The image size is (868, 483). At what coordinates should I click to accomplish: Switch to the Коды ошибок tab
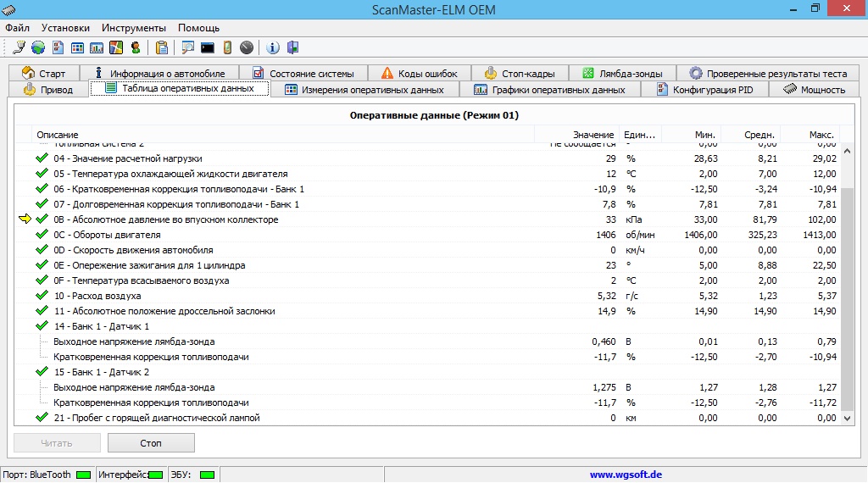(419, 74)
